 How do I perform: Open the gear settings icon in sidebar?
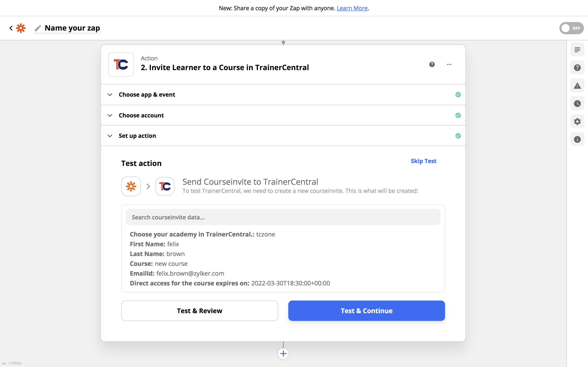click(577, 121)
